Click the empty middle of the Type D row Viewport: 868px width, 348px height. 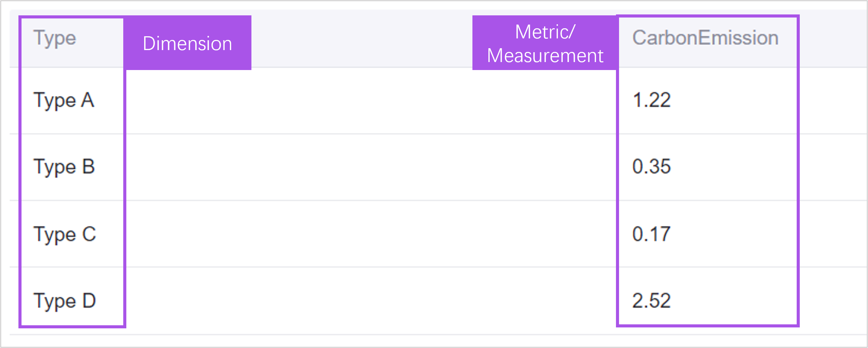click(x=371, y=301)
